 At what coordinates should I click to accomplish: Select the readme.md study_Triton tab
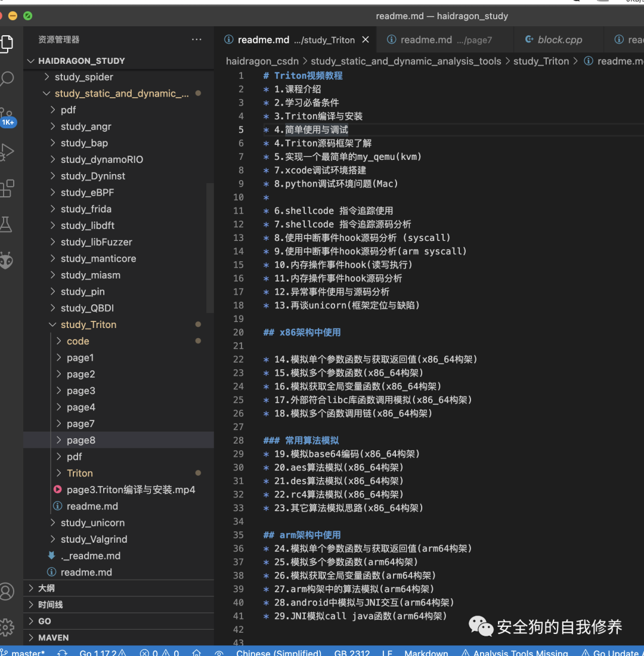point(295,40)
